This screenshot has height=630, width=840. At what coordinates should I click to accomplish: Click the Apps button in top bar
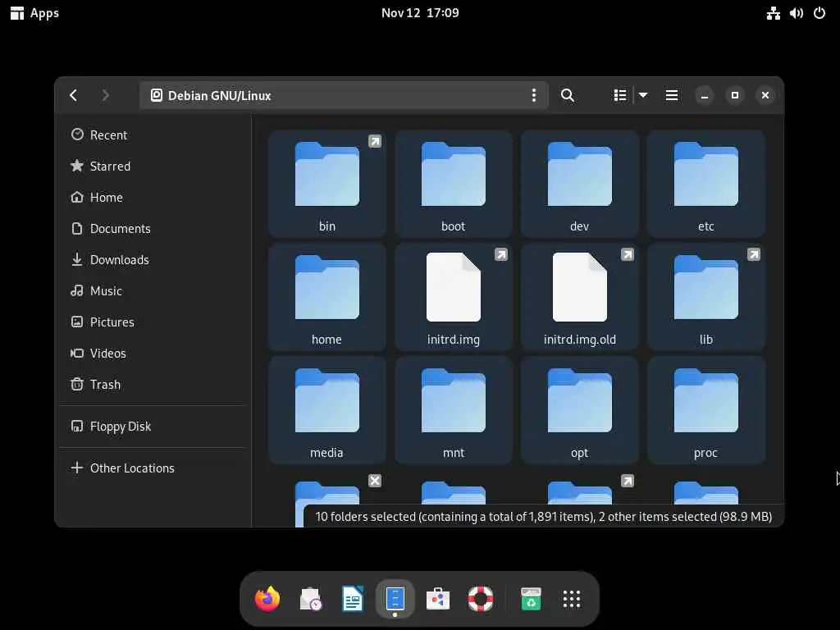(34, 13)
